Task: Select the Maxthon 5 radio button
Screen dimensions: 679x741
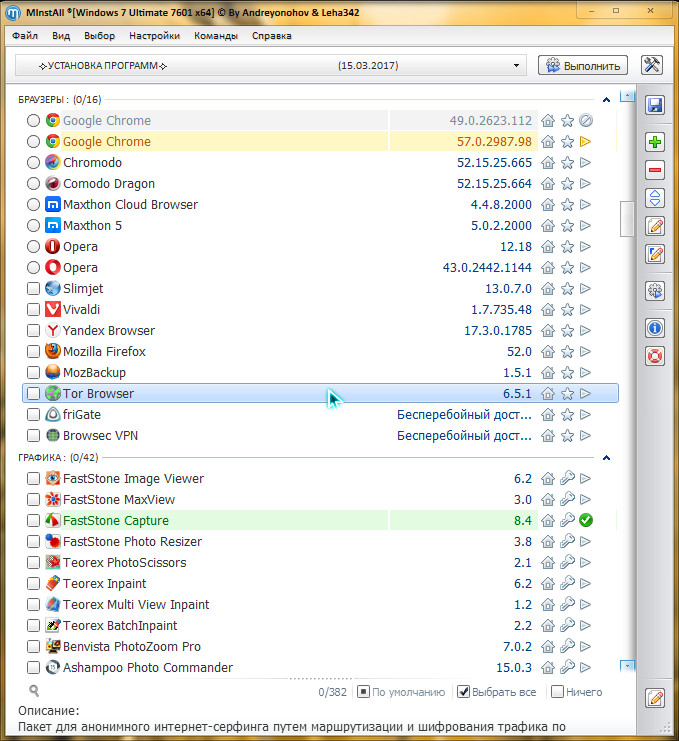Action: [x=33, y=225]
